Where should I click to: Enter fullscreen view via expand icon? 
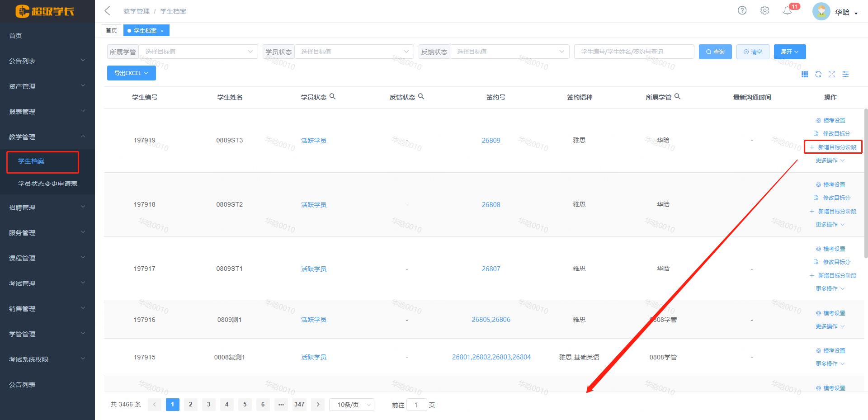[832, 74]
